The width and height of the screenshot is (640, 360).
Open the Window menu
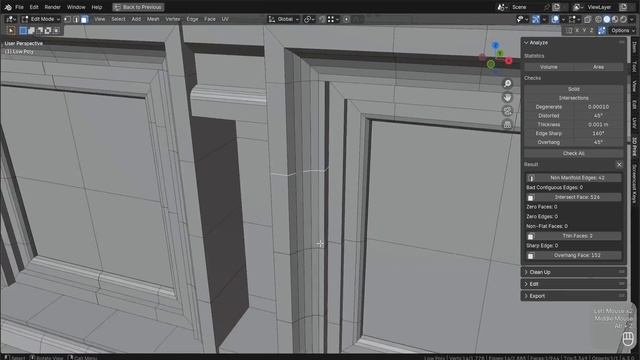pos(76,7)
